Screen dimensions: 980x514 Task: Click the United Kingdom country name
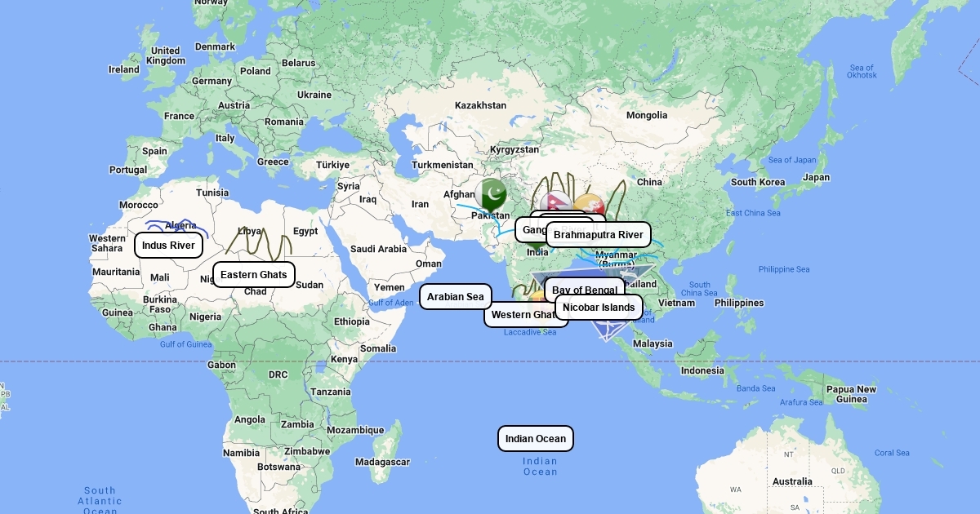[166, 55]
